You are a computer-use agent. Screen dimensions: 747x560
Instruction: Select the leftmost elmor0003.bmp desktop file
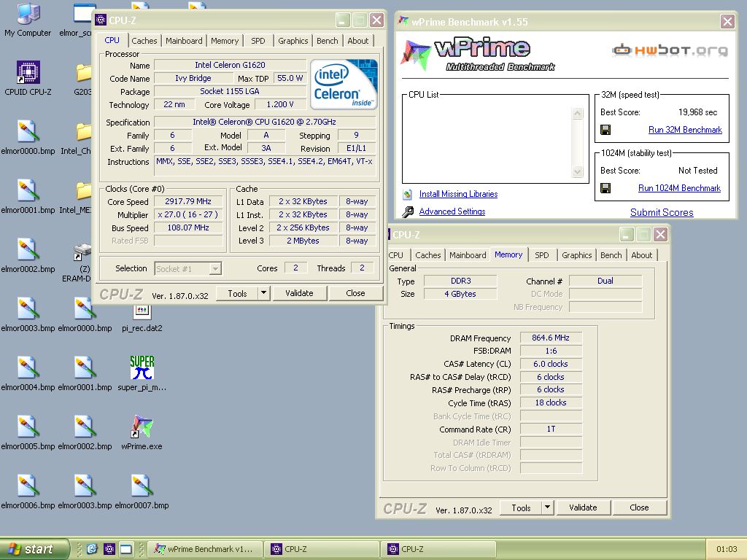tap(28, 314)
